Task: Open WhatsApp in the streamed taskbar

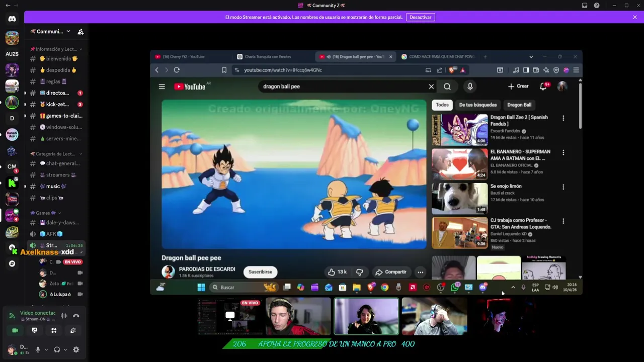Action: tap(454, 288)
